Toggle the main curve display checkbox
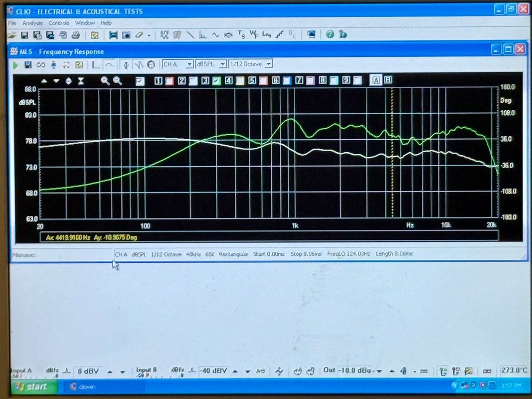This screenshot has width=532, height=399. 140,81
